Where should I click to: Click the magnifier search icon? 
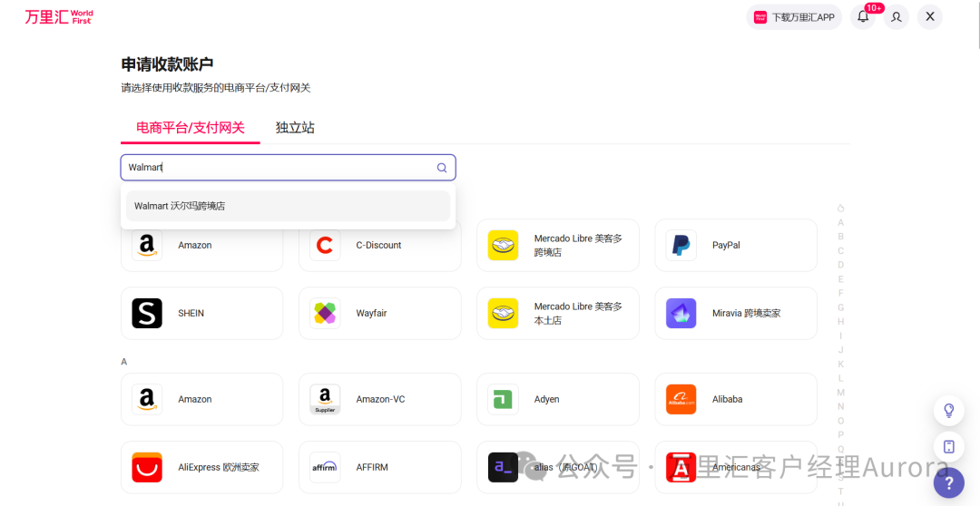pyautogui.click(x=442, y=168)
